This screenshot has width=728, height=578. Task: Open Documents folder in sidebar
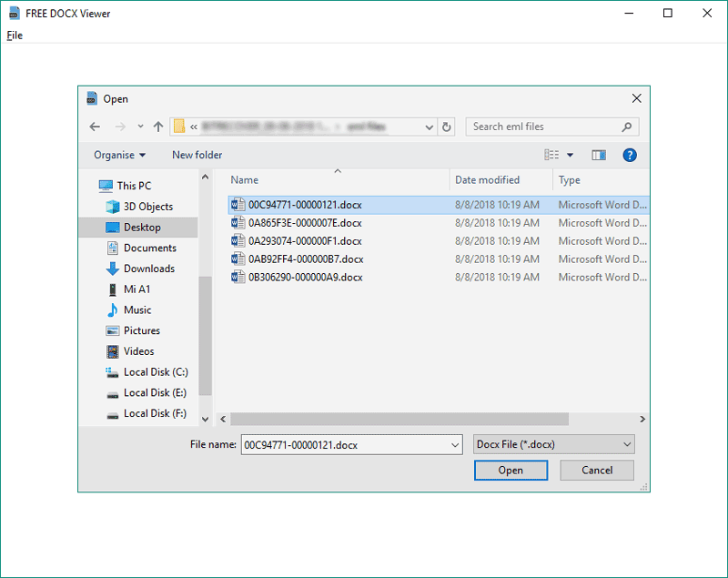[142, 248]
